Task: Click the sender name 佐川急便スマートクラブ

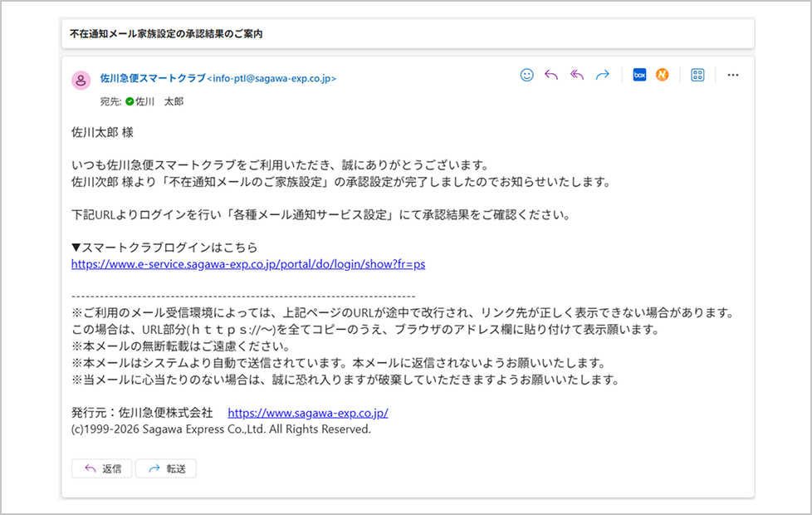Action: tap(152, 78)
